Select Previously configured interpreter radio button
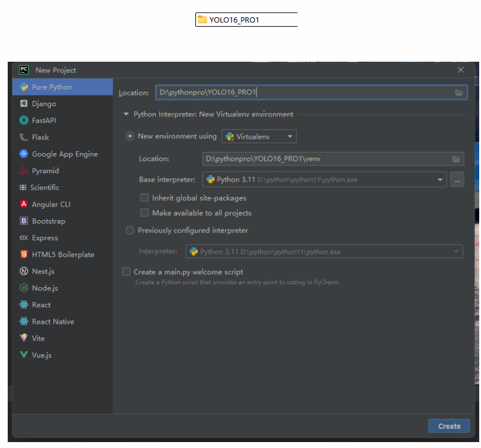The height and width of the screenshot is (448, 481). [x=130, y=230]
